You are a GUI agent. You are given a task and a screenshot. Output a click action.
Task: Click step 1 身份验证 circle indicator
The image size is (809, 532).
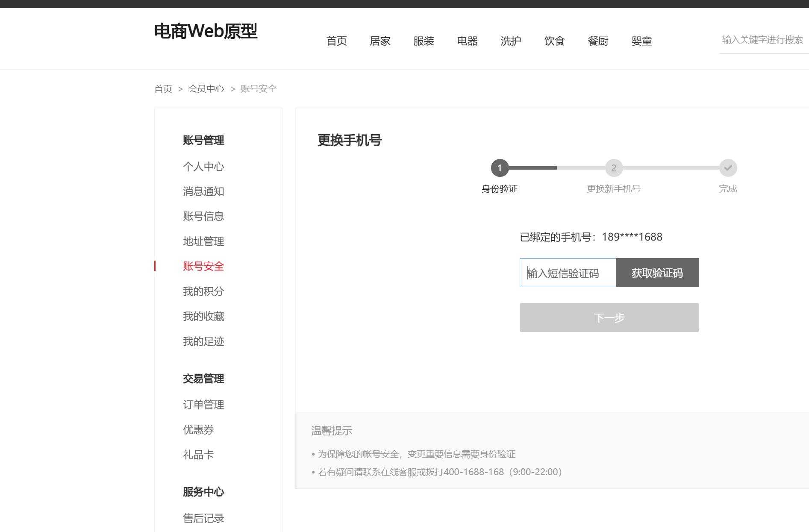click(499, 168)
